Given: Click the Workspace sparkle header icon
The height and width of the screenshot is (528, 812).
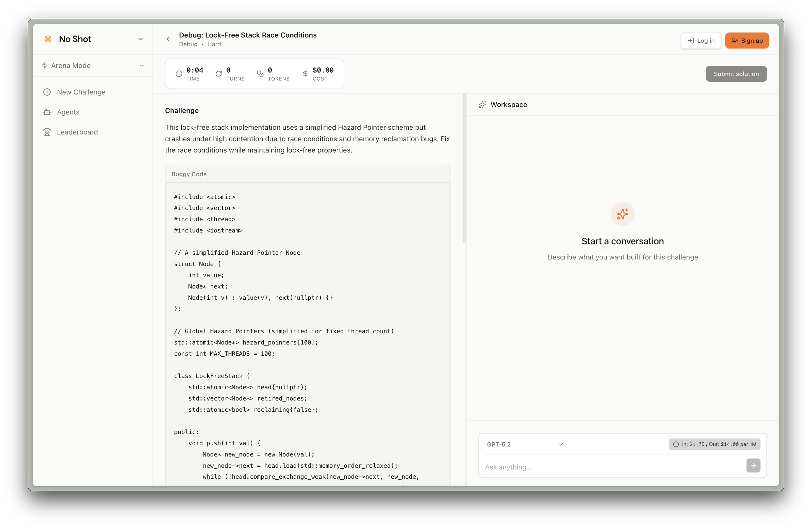Looking at the screenshot, I should pyautogui.click(x=482, y=105).
